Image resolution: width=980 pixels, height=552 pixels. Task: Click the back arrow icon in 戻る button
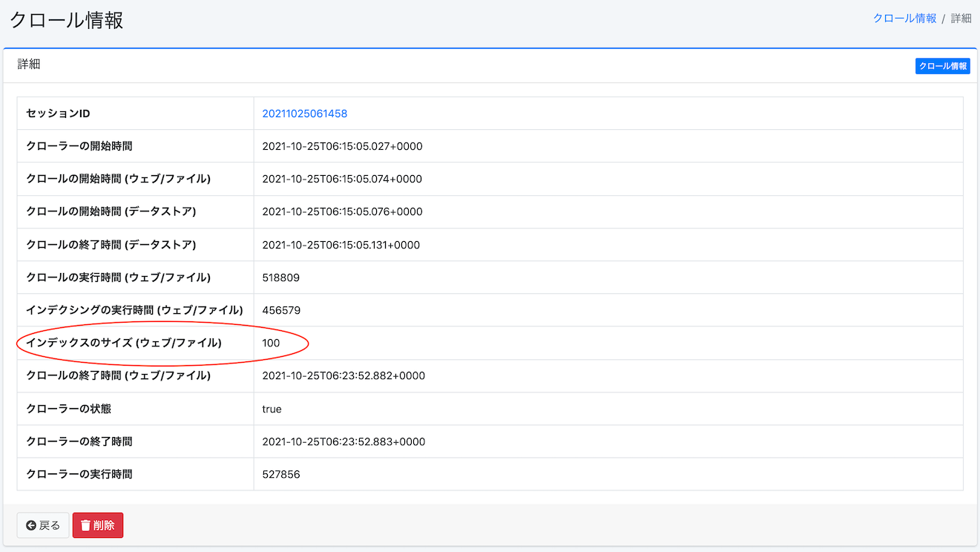[31, 525]
